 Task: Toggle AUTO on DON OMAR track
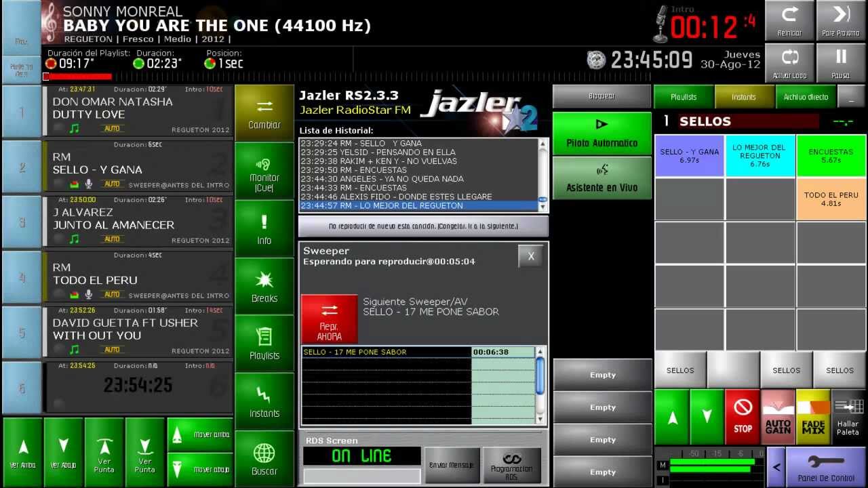click(112, 128)
